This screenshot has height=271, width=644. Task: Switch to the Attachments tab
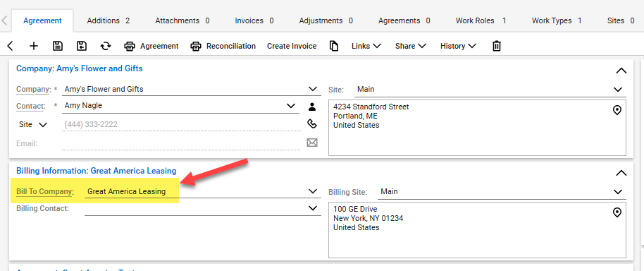click(x=182, y=20)
